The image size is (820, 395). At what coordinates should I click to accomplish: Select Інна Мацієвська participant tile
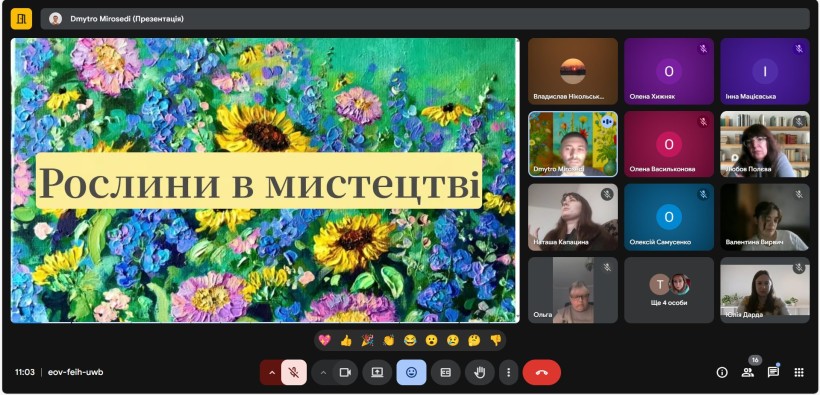[x=765, y=72]
